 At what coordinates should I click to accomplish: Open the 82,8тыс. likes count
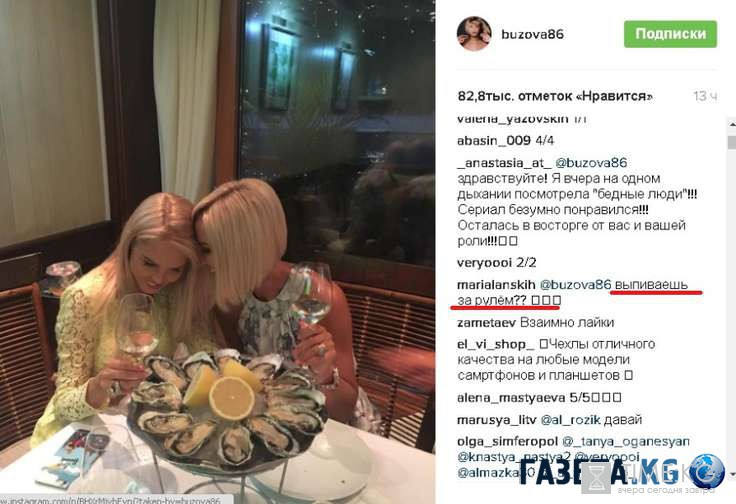coord(555,96)
